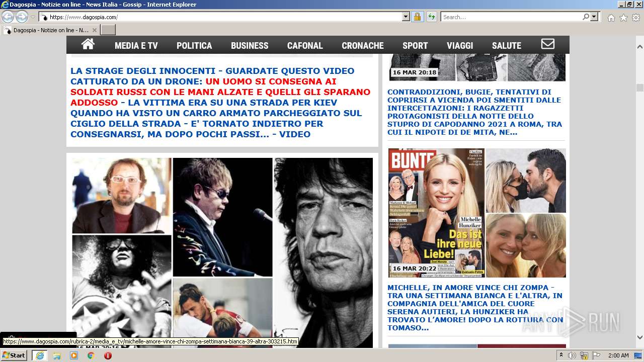
Task: Open La Strage degli Innocenti article headline
Action: pyautogui.click(x=220, y=103)
